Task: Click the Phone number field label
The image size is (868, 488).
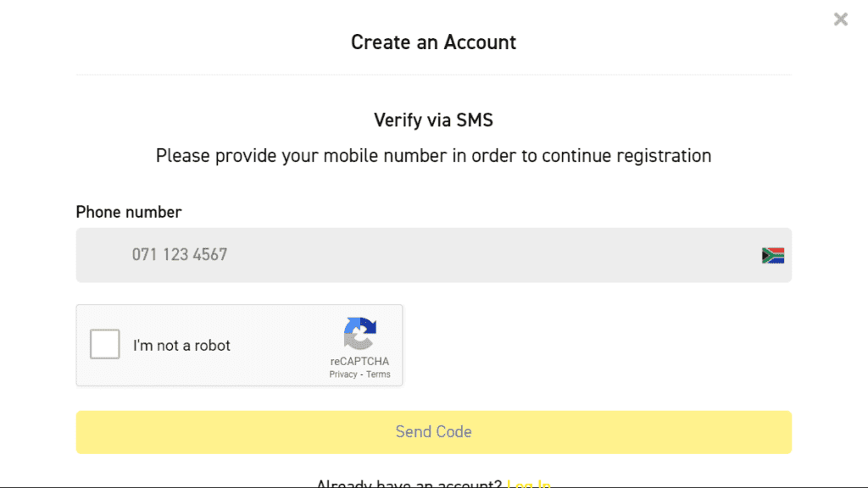Action: click(x=129, y=212)
